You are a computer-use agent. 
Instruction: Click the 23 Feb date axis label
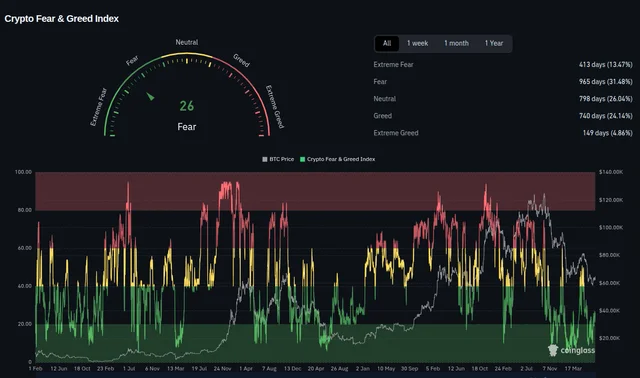pyautogui.click(x=106, y=369)
